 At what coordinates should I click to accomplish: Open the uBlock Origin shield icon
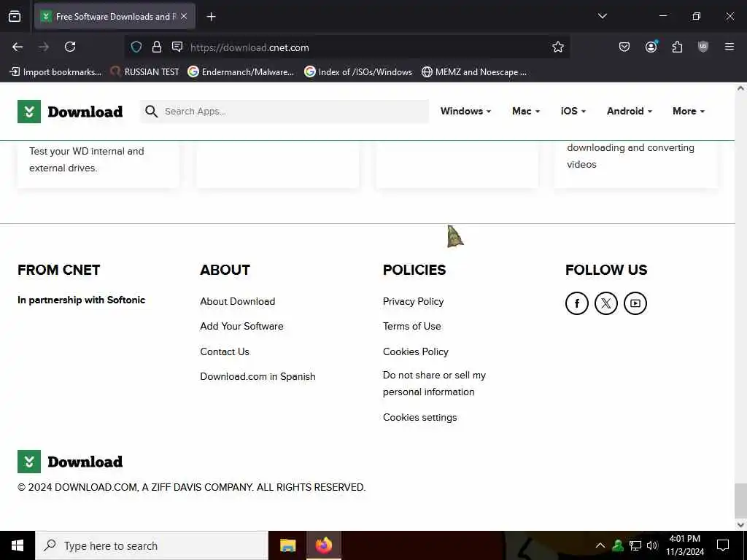(x=703, y=47)
